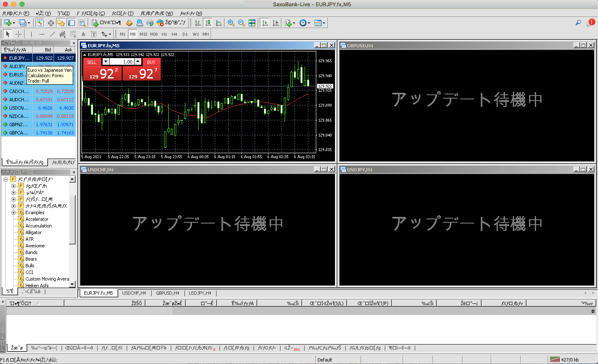Click the red BUY button
Screen dimensions: 598x364
click(x=151, y=62)
